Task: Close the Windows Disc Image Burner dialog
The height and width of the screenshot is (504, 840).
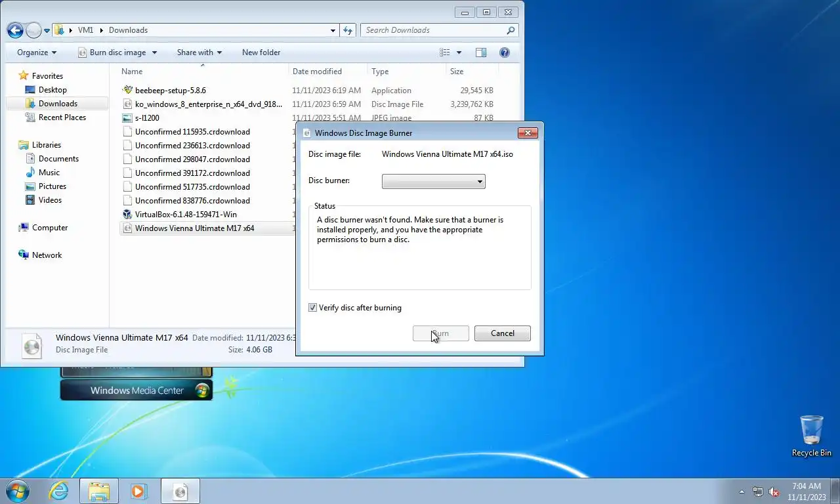Action: (528, 133)
